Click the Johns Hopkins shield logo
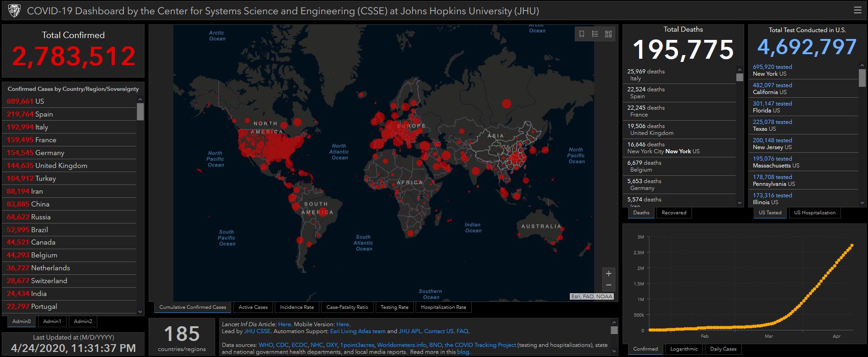 (14, 11)
